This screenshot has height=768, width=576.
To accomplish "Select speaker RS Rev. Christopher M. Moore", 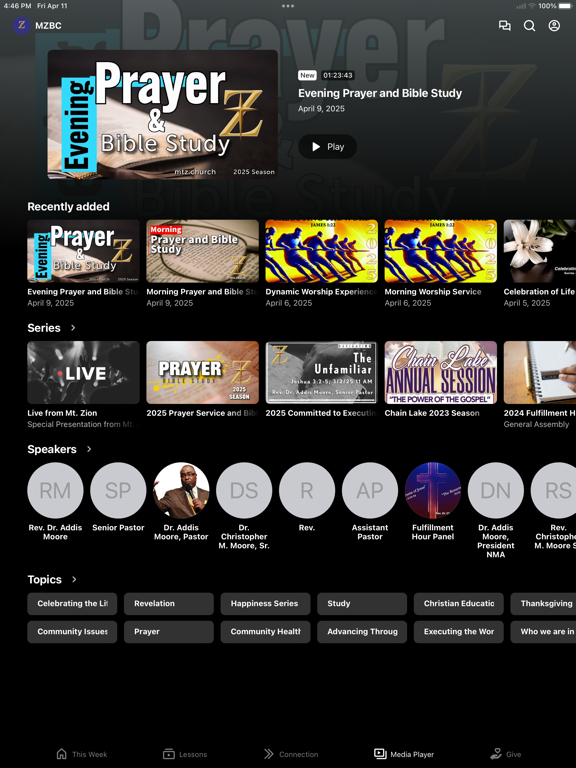I will pyautogui.click(x=553, y=490).
